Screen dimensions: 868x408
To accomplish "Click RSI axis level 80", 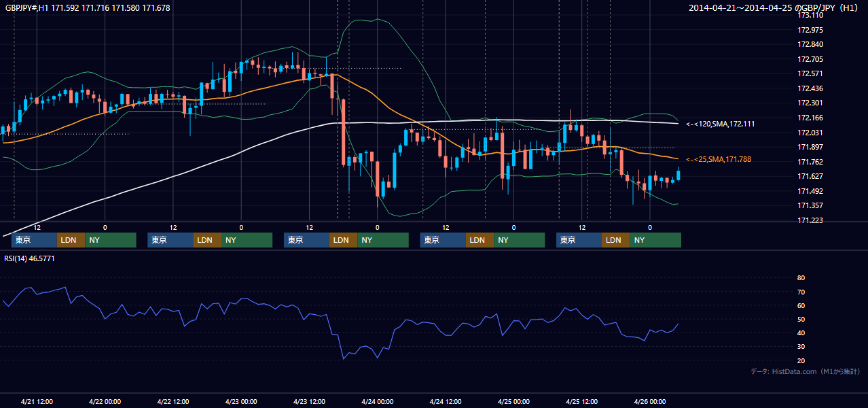I will coord(801,278).
